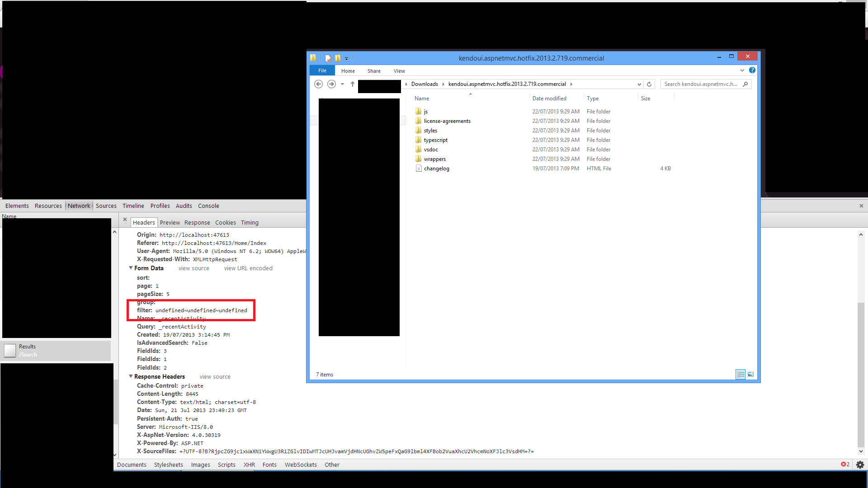The height and width of the screenshot is (488, 868).
Task: Open the Explorer Help icon
Action: point(752,70)
